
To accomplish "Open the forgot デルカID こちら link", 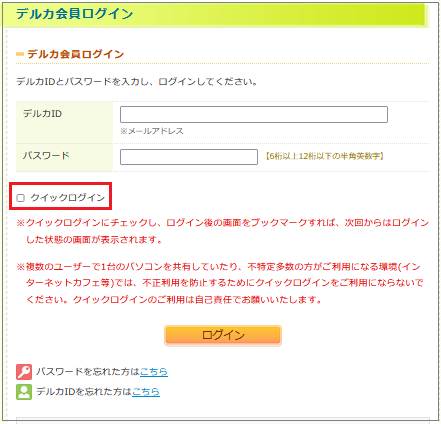I will coord(146,392).
